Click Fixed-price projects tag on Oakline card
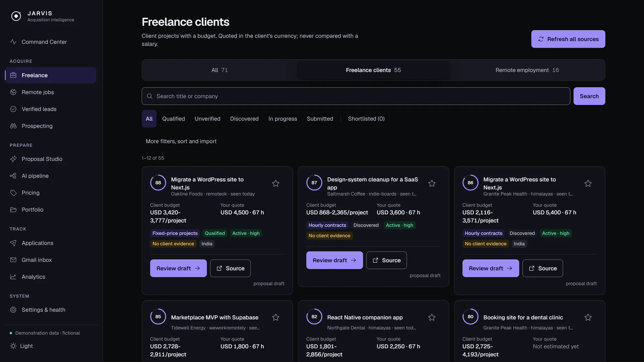 tap(175, 233)
